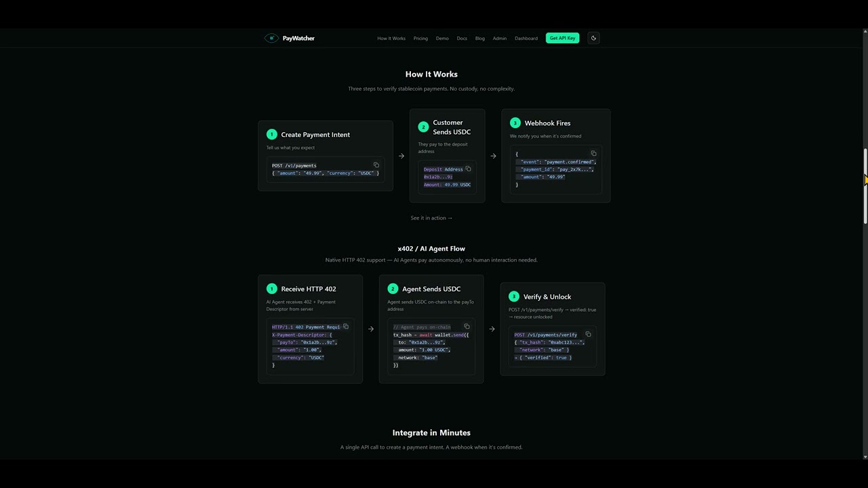Click the "Amount: 49.99 USDC" line
The width and height of the screenshot is (868, 488).
[447, 184]
